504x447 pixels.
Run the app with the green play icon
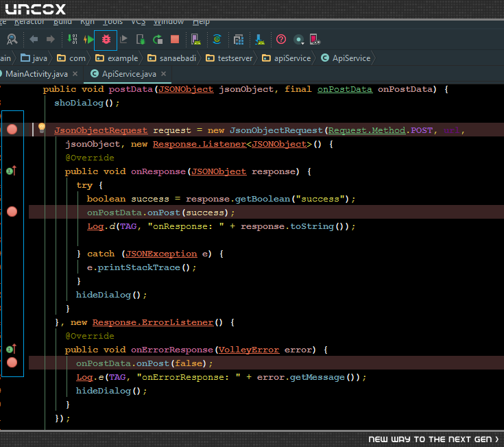click(x=88, y=40)
